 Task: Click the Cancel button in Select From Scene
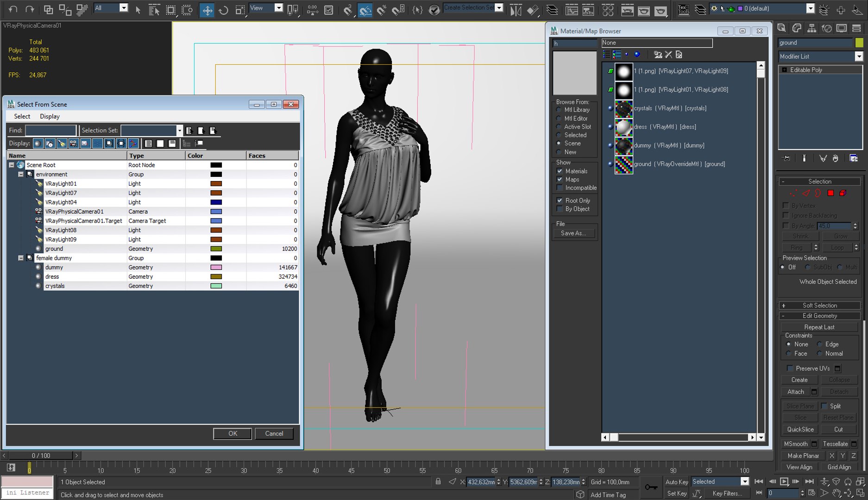click(274, 433)
